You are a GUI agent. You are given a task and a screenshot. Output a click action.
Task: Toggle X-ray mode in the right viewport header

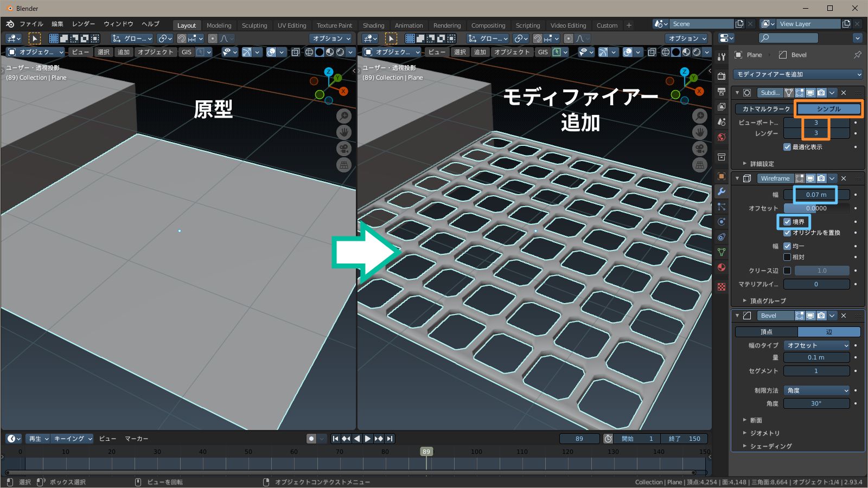coord(652,52)
